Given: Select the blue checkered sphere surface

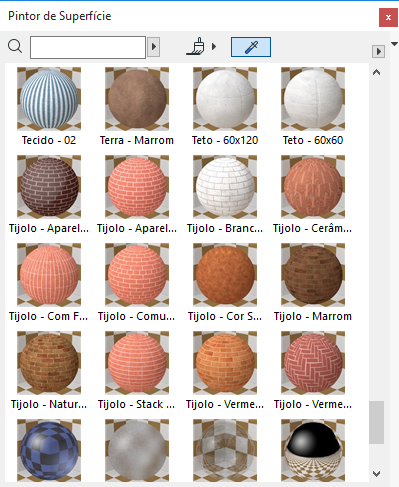Looking at the screenshot, I should point(49,450).
